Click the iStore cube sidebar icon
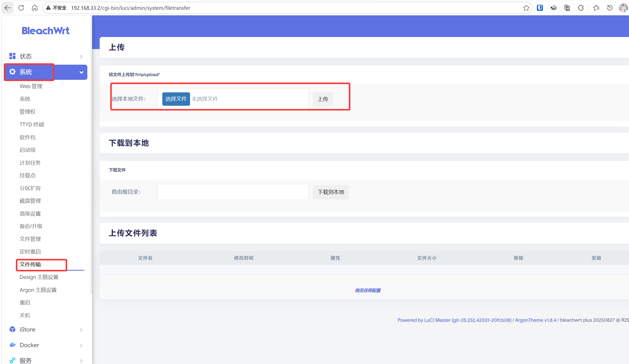Viewport: 629px width, 364px height. (12, 329)
